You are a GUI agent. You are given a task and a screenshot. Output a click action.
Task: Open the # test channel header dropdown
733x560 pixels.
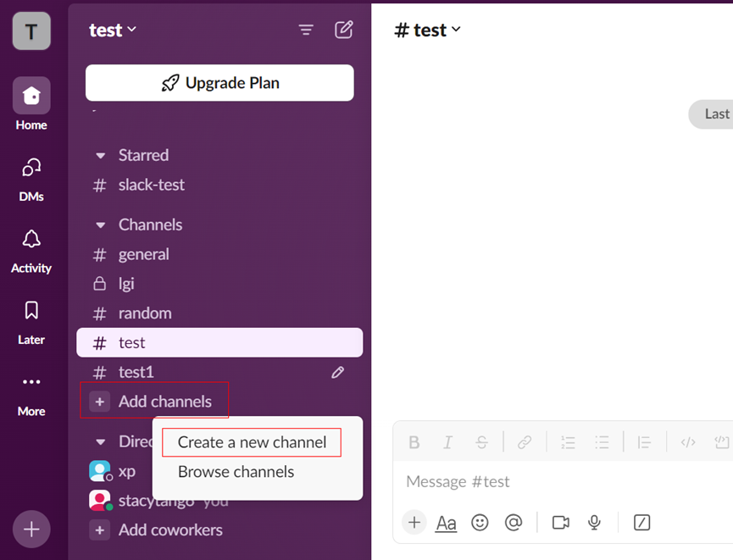427,30
